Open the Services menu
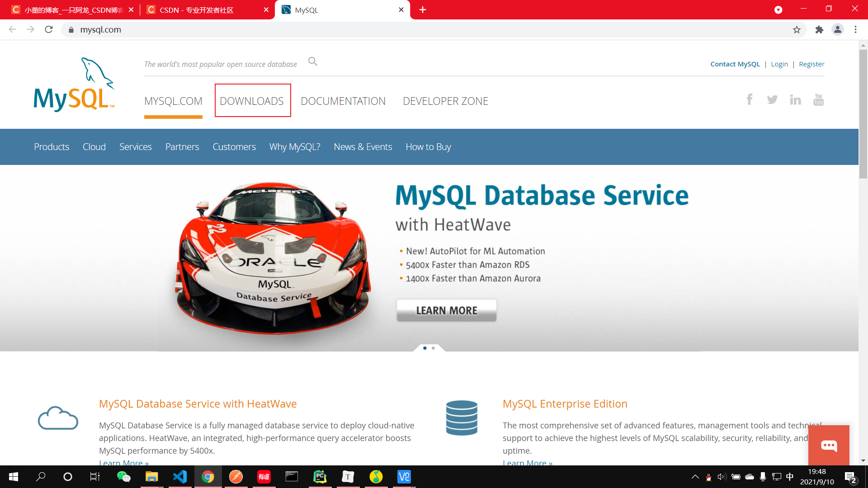Image resolution: width=868 pixels, height=488 pixels. (135, 147)
